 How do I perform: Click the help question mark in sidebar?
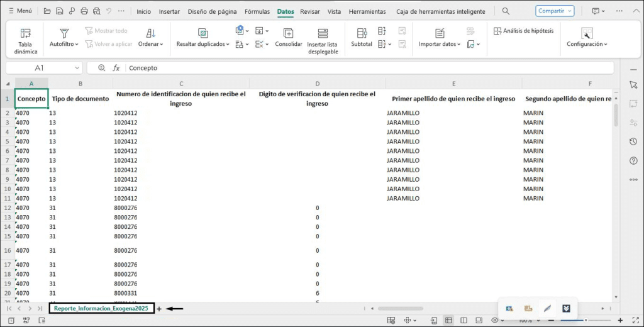(633, 161)
